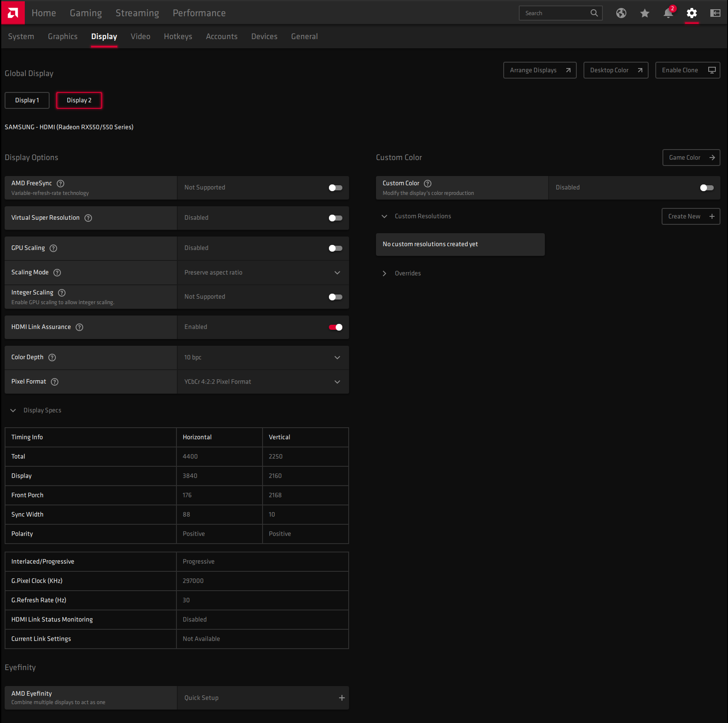Click the search magnifier icon
The width and height of the screenshot is (728, 723).
(x=594, y=13)
